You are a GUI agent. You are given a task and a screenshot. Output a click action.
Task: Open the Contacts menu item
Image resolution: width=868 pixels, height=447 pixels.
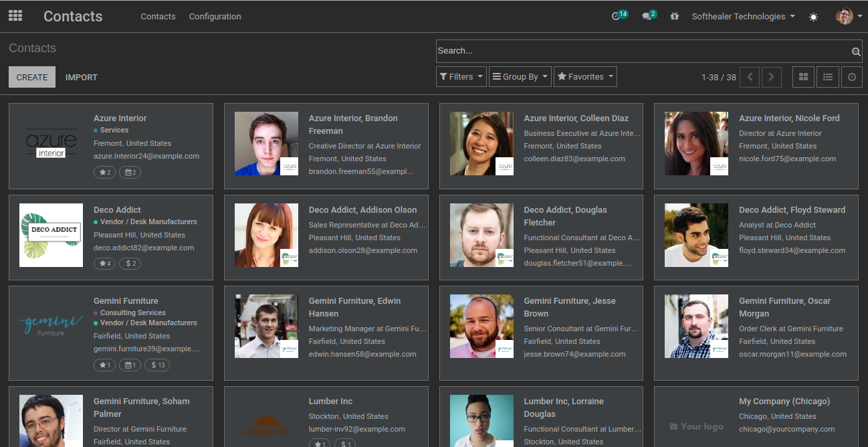pos(158,16)
